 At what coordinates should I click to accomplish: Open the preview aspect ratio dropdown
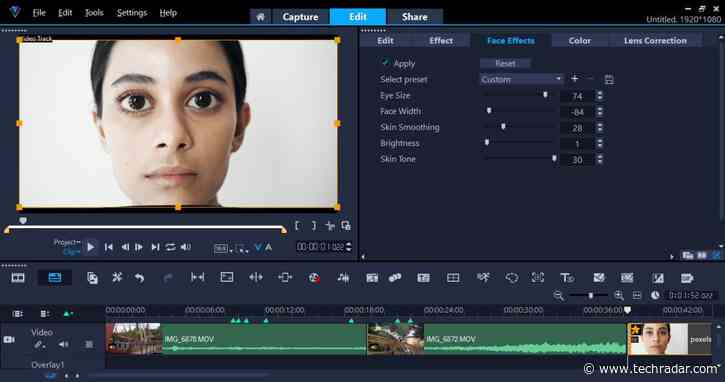click(223, 249)
